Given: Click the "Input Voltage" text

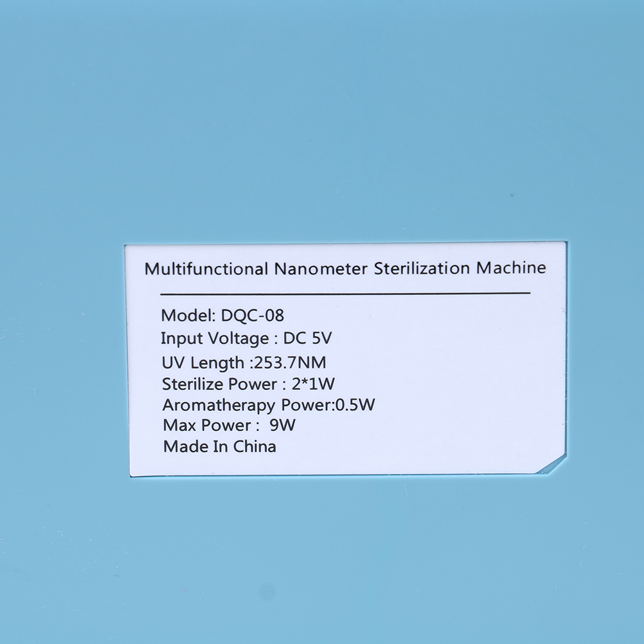Looking at the screenshot, I should click(x=215, y=339).
